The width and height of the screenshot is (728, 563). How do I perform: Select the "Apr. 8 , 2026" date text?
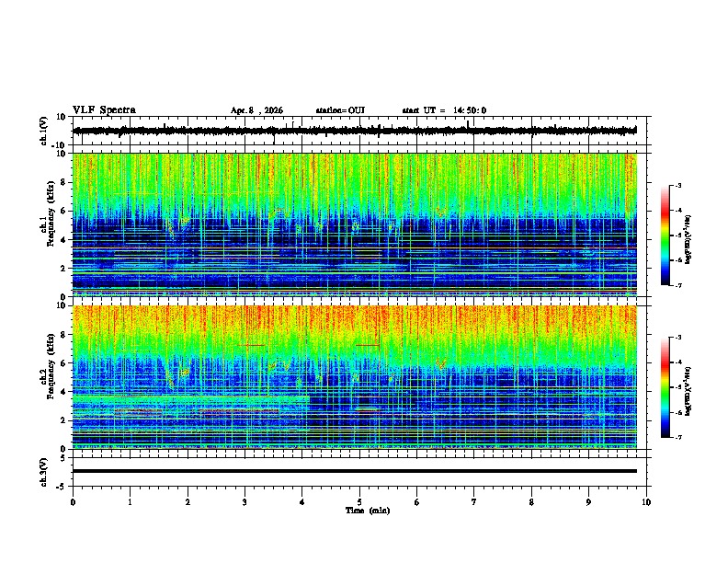coord(256,110)
